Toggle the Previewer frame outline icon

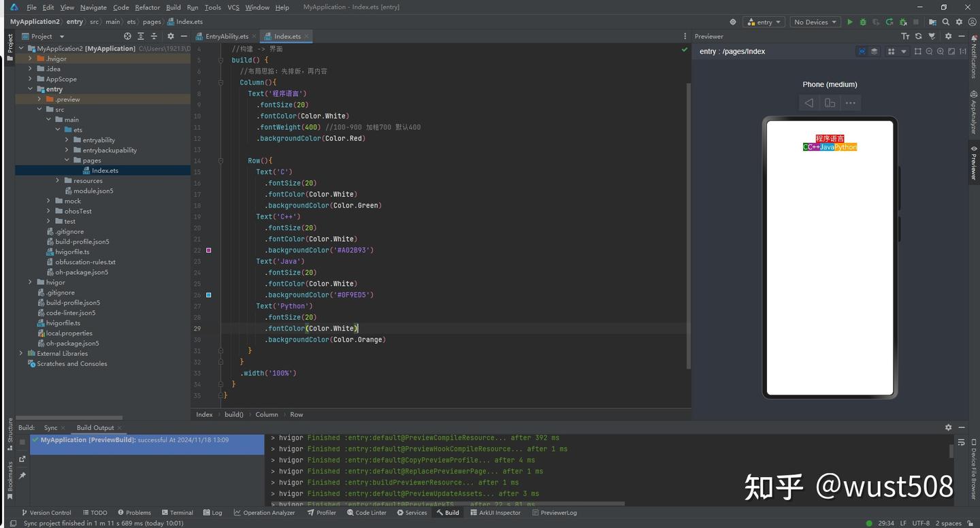[918, 51]
